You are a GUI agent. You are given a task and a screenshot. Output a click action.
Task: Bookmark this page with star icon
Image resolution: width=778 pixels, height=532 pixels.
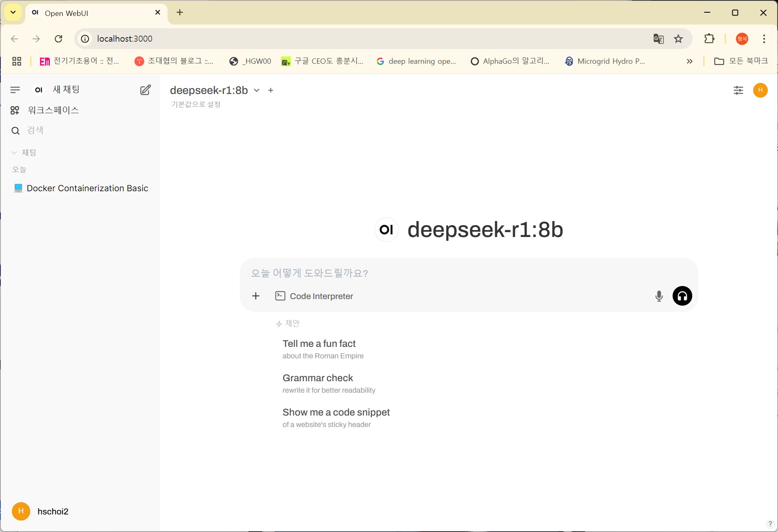coord(678,39)
